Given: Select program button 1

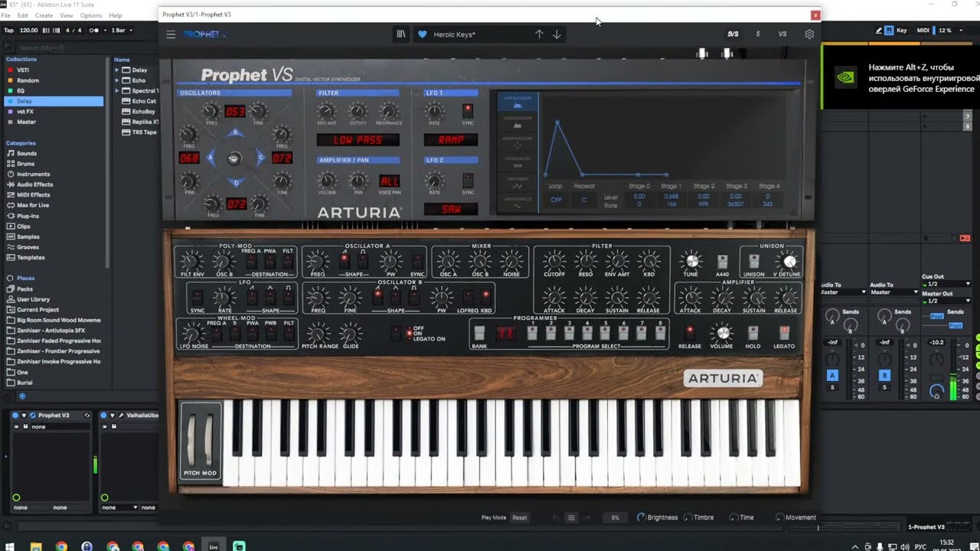Looking at the screenshot, I should (x=533, y=333).
